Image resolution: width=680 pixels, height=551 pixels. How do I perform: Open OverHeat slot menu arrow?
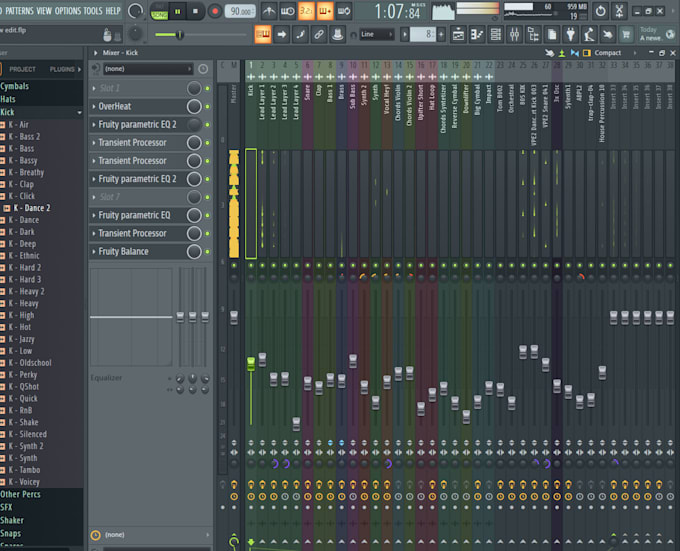(x=94, y=107)
